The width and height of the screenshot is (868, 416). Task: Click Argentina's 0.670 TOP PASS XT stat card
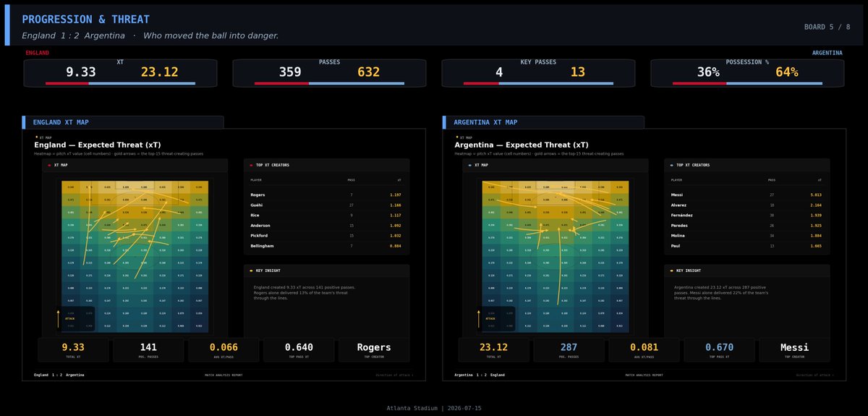pos(719,350)
